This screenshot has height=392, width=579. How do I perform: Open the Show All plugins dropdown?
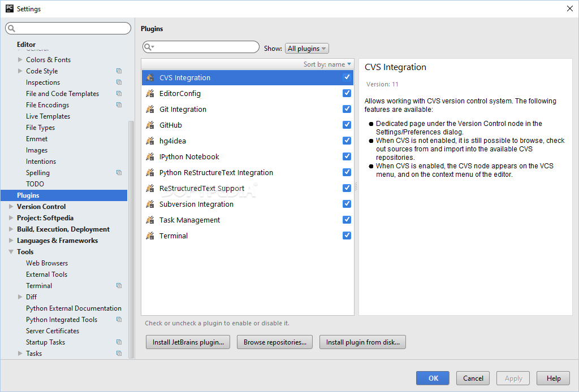307,49
